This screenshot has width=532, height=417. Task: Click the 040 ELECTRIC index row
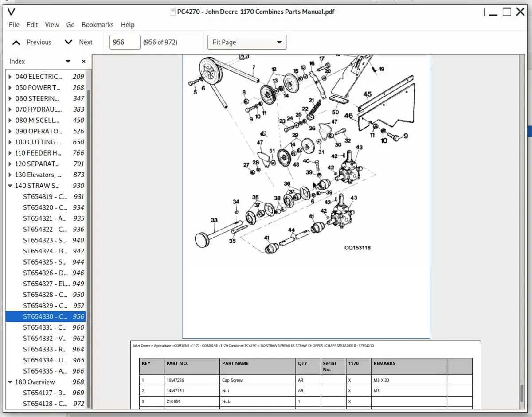(x=45, y=77)
